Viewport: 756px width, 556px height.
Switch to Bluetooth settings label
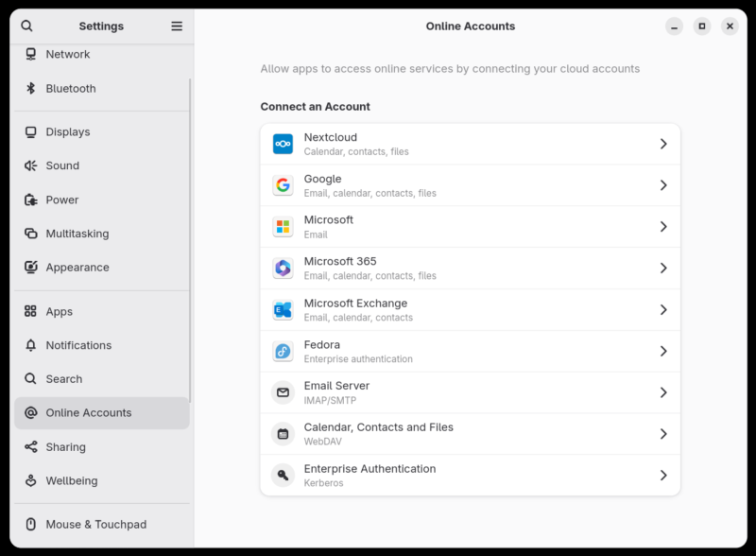(71, 88)
